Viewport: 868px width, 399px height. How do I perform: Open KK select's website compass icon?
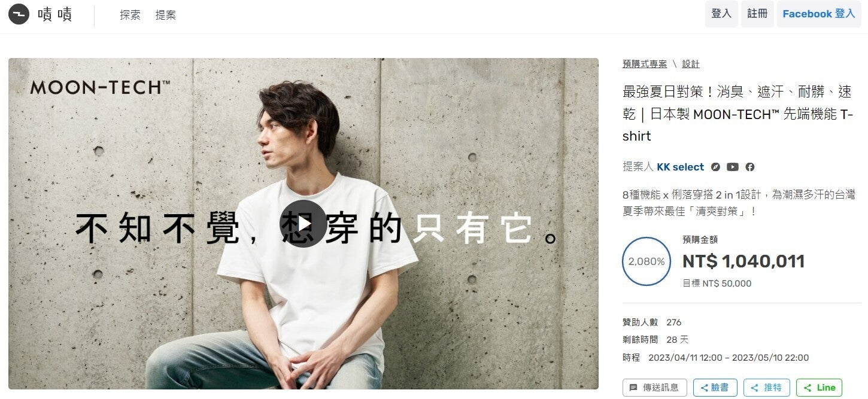(x=715, y=167)
